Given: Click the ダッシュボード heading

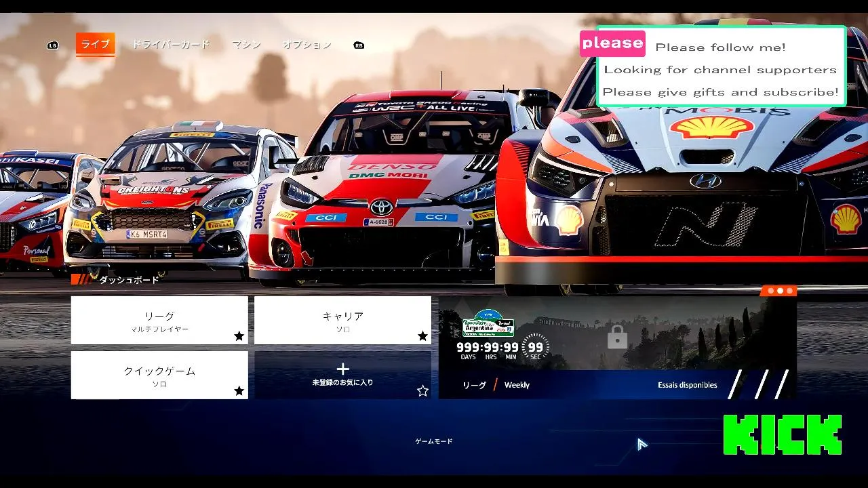Looking at the screenshot, I should [x=129, y=279].
